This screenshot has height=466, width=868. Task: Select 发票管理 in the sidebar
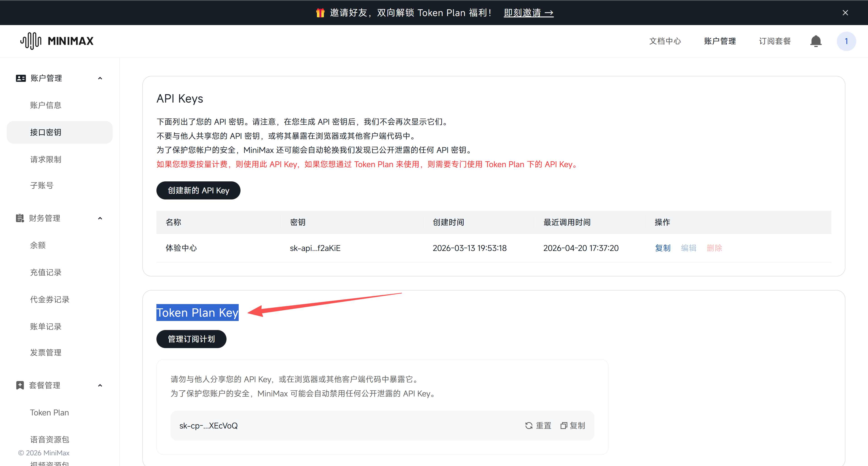[x=45, y=353]
